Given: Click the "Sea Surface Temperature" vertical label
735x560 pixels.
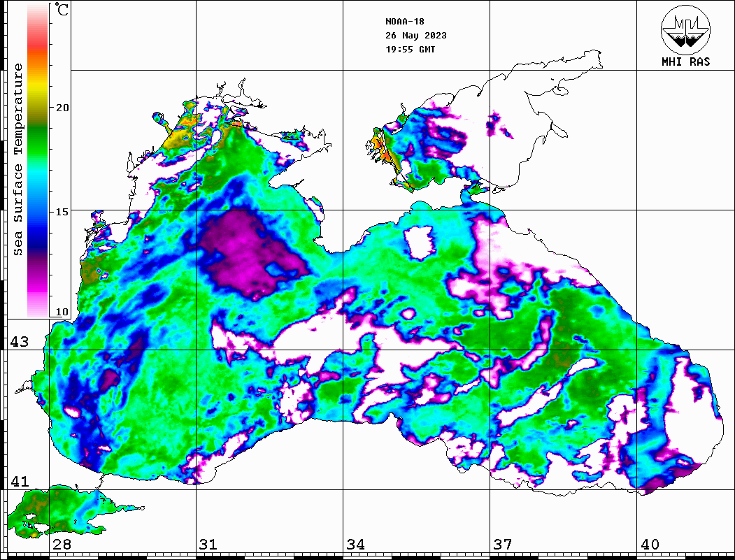Looking at the screenshot, I should [17, 159].
